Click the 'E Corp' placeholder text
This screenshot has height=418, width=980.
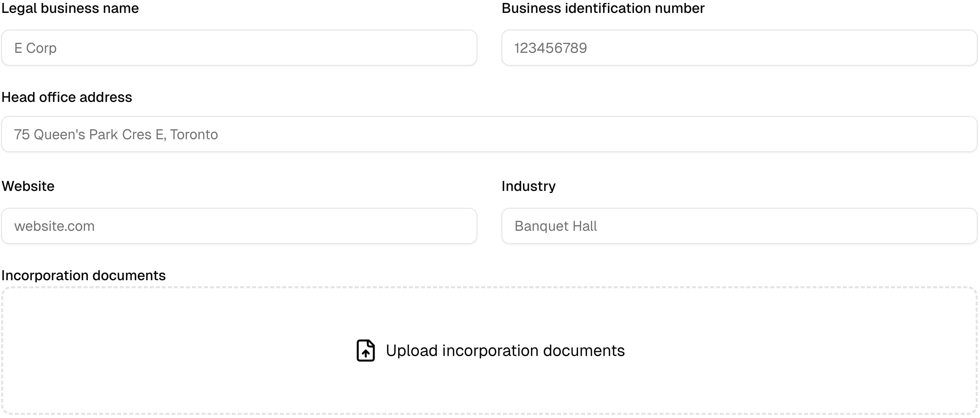[x=35, y=48]
